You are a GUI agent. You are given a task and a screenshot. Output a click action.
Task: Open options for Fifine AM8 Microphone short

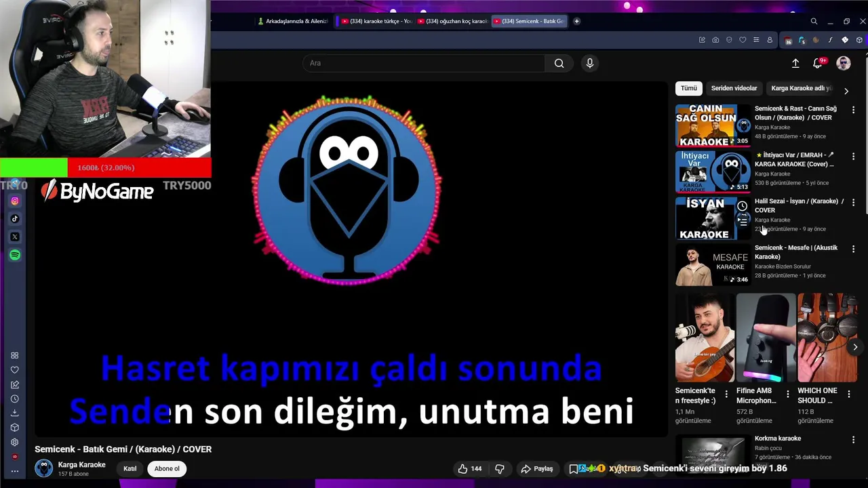click(x=787, y=394)
